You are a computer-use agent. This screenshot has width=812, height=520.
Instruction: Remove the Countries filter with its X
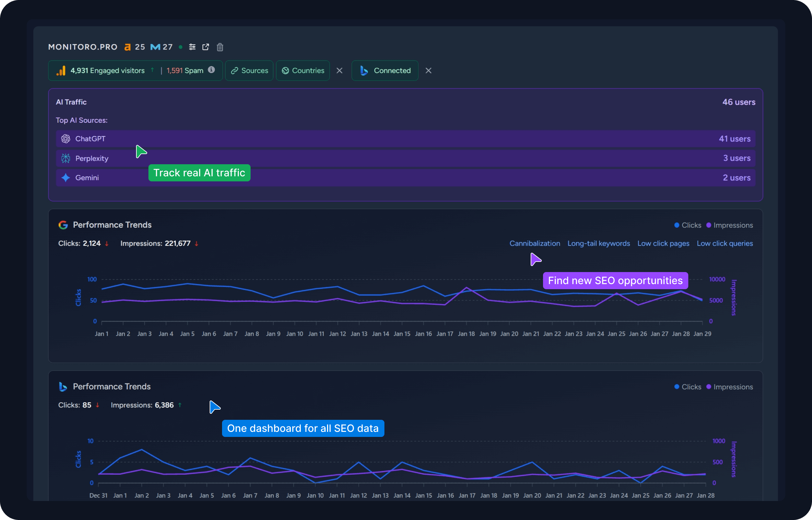tap(339, 71)
